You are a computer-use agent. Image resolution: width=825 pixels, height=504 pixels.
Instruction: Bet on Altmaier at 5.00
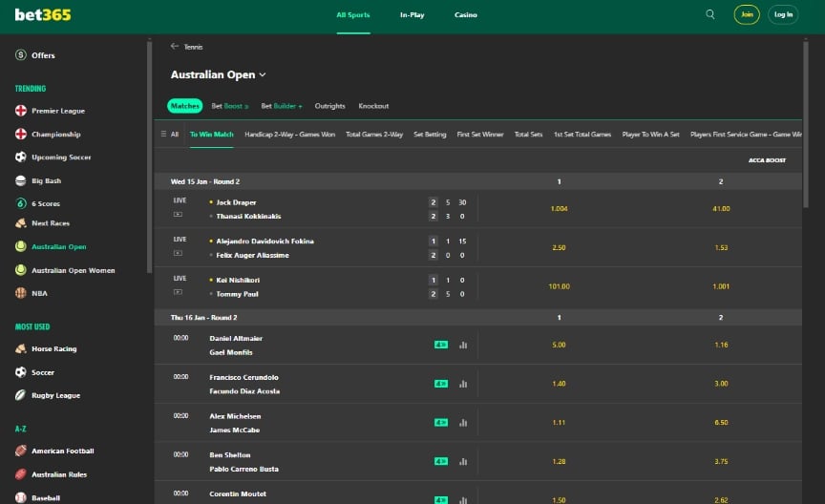(x=559, y=346)
